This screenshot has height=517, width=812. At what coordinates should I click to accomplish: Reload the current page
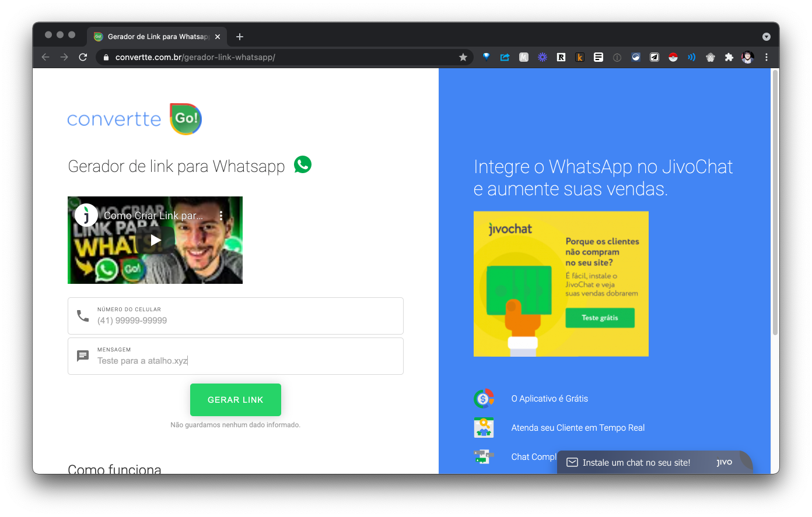click(x=83, y=57)
